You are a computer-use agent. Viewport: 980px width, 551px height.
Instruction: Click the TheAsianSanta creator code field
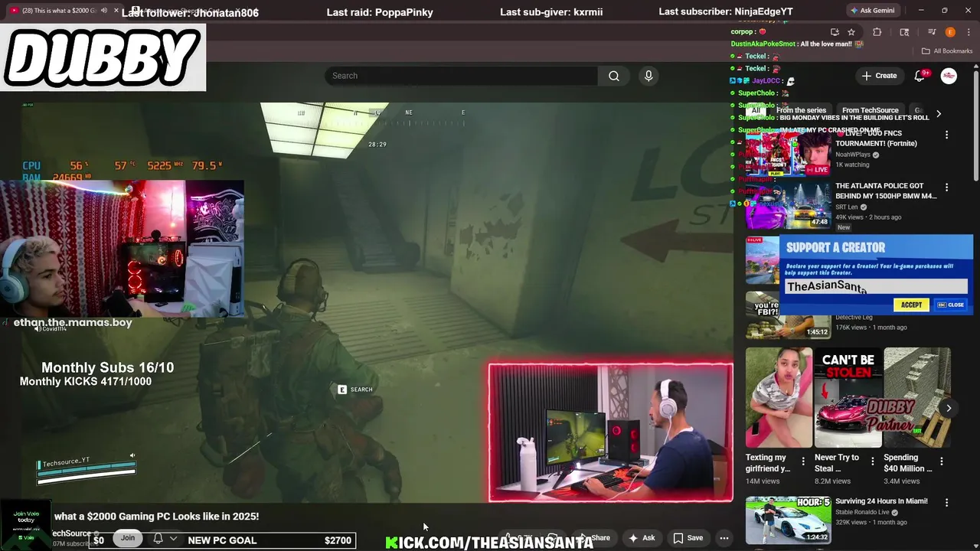[876, 287]
